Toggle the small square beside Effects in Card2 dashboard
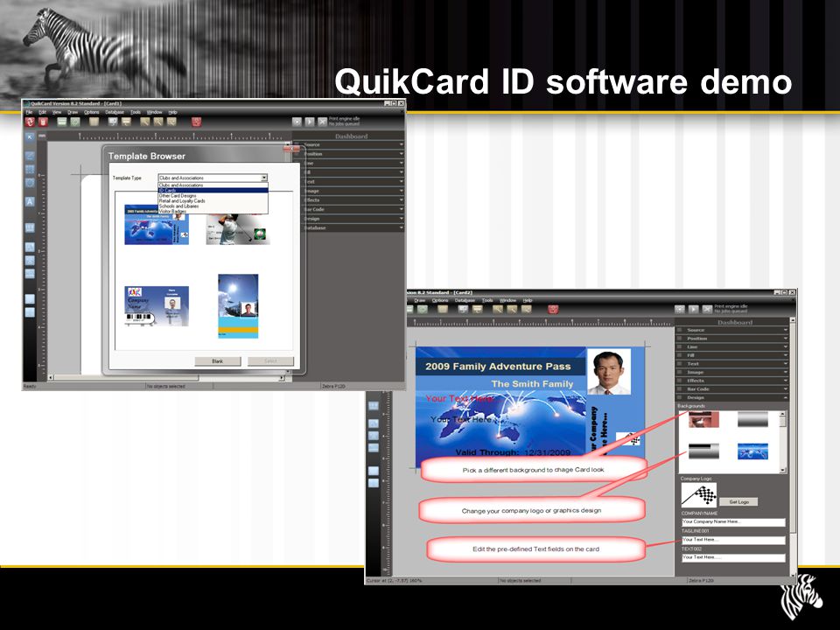Image resolution: width=840 pixels, height=630 pixels. click(x=679, y=381)
